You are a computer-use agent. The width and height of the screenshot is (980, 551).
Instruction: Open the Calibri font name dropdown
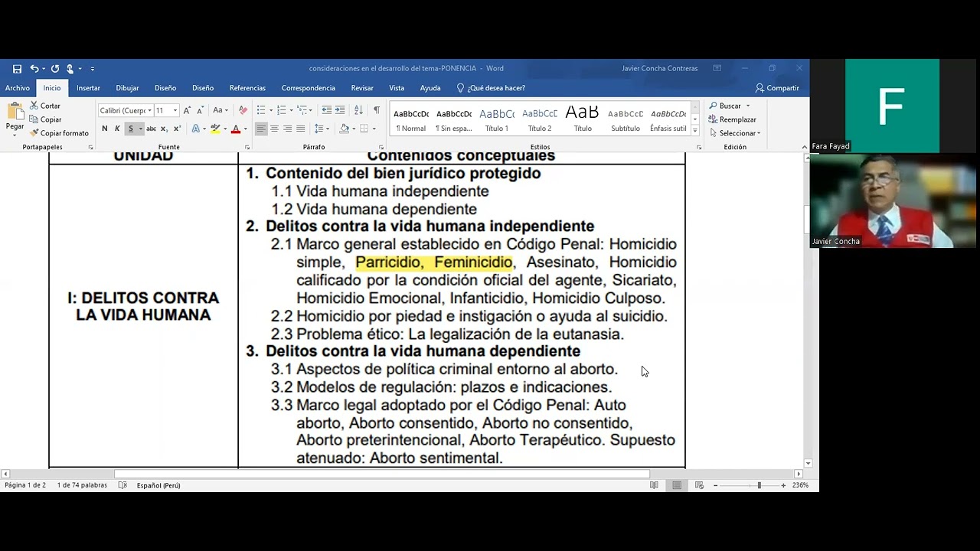149,110
